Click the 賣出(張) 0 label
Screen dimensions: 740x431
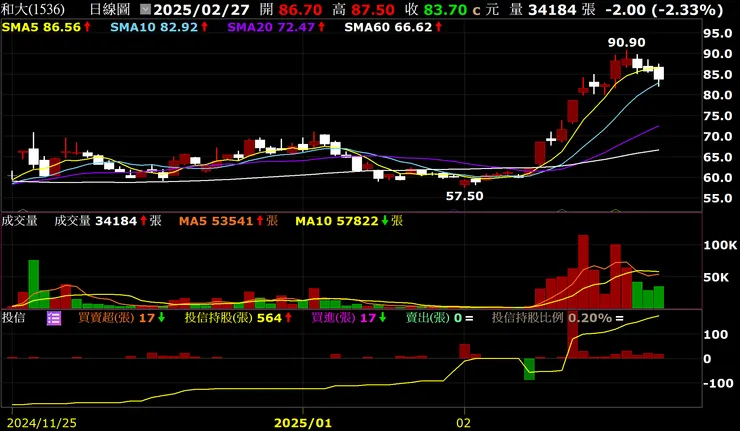(434, 318)
